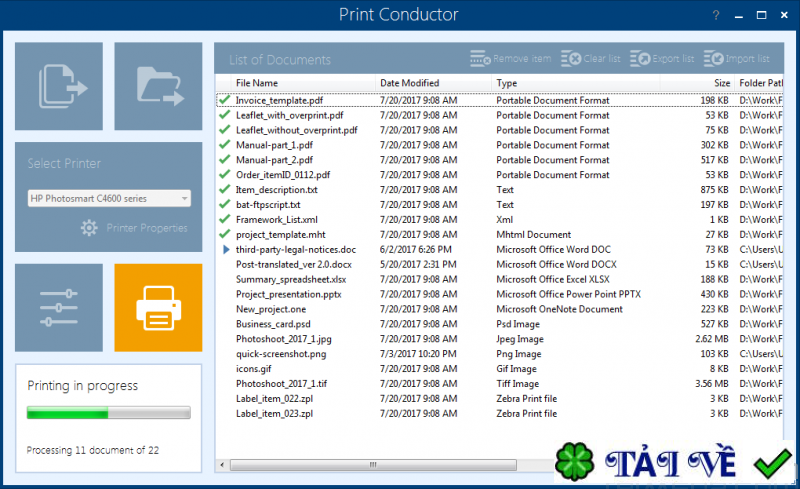This screenshot has height=489, width=800.
Task: Open the HP Photosmart C4600 printer dropdown
Action: 109,199
